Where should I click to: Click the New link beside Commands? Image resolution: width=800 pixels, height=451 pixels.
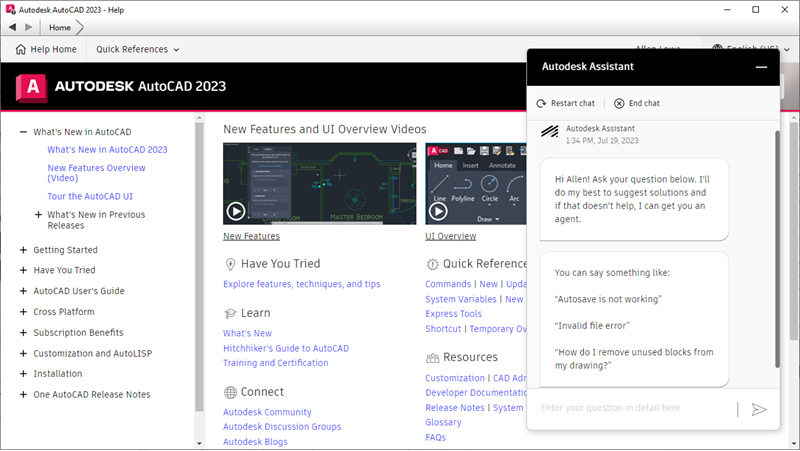coord(488,284)
